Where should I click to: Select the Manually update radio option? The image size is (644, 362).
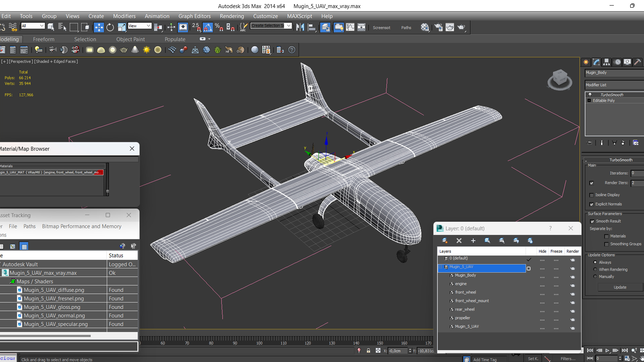pos(595,277)
